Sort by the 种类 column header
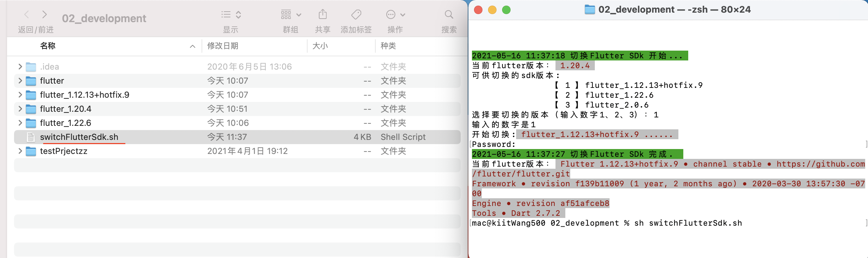Viewport: 868px width, 258px height. [388, 46]
